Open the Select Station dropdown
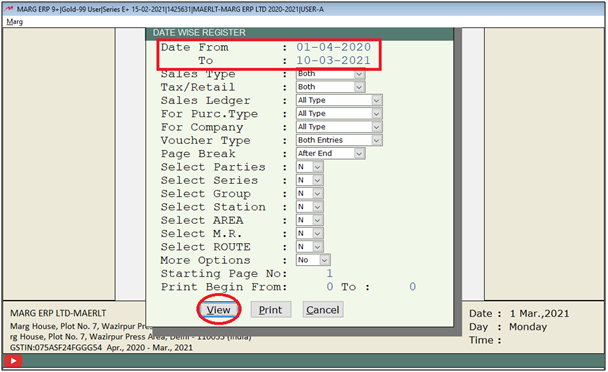This screenshot has width=608, height=372. (309, 207)
